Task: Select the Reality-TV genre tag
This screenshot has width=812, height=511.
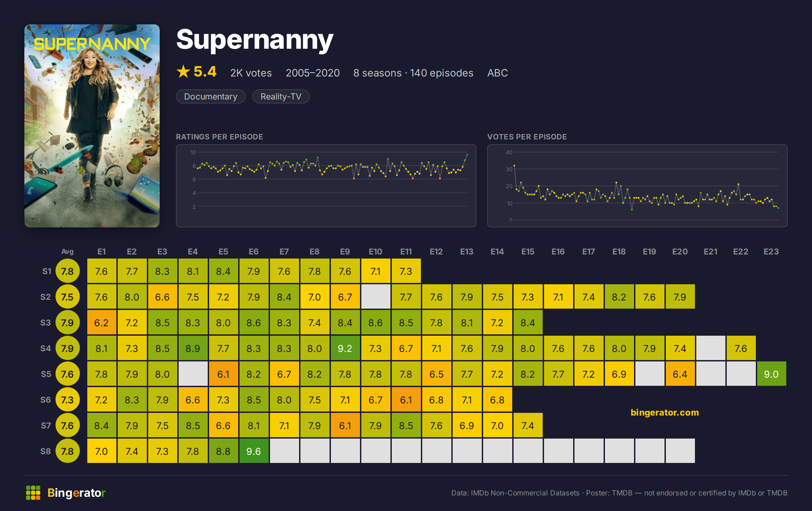Action: click(281, 96)
